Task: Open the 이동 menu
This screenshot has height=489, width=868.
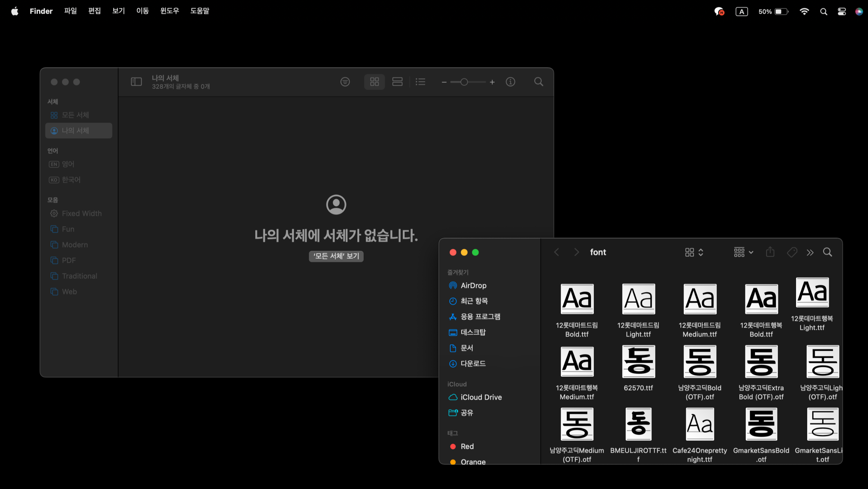Action: tap(143, 11)
